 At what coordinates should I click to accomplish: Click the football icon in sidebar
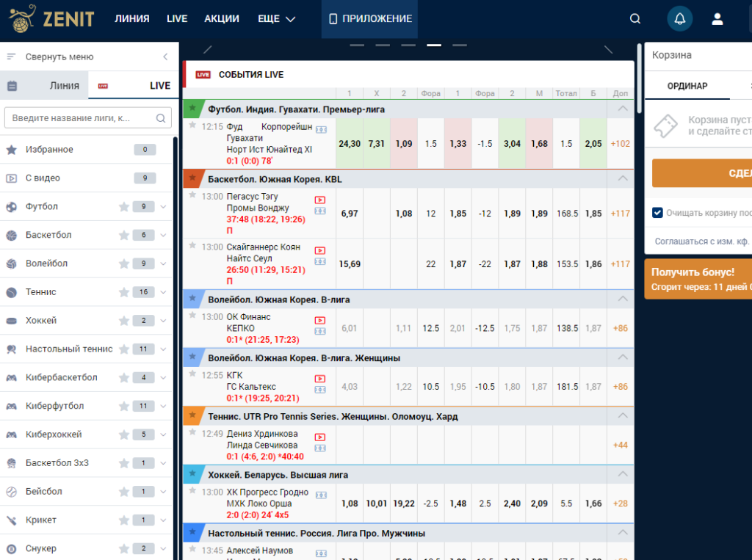point(12,207)
